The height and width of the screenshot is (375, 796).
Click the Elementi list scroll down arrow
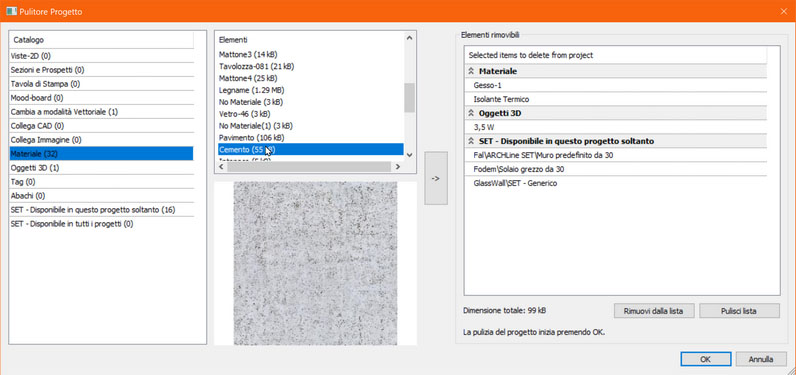click(409, 155)
